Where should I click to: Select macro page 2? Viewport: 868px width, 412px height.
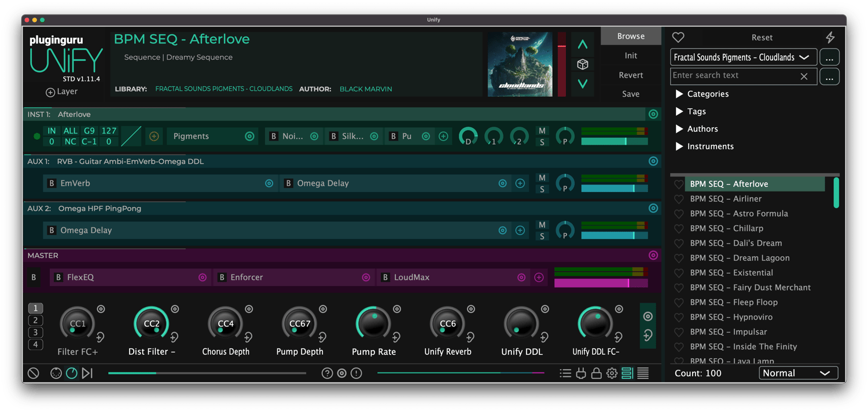pos(35,321)
